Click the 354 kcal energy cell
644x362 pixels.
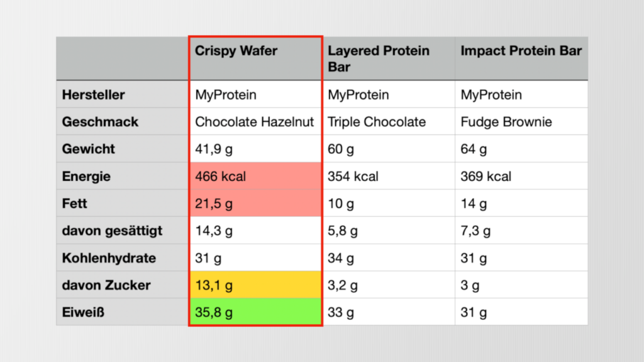tap(389, 176)
